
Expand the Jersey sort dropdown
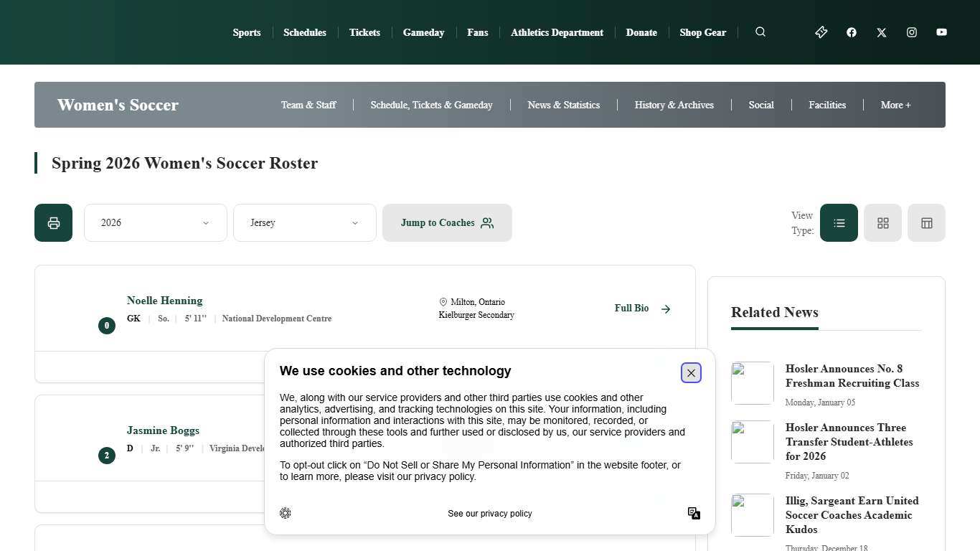coord(304,223)
